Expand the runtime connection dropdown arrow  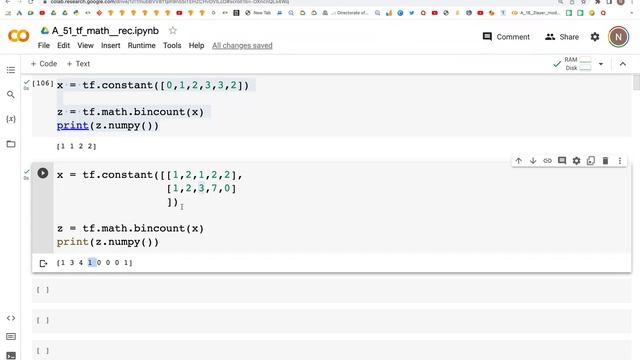click(x=601, y=64)
